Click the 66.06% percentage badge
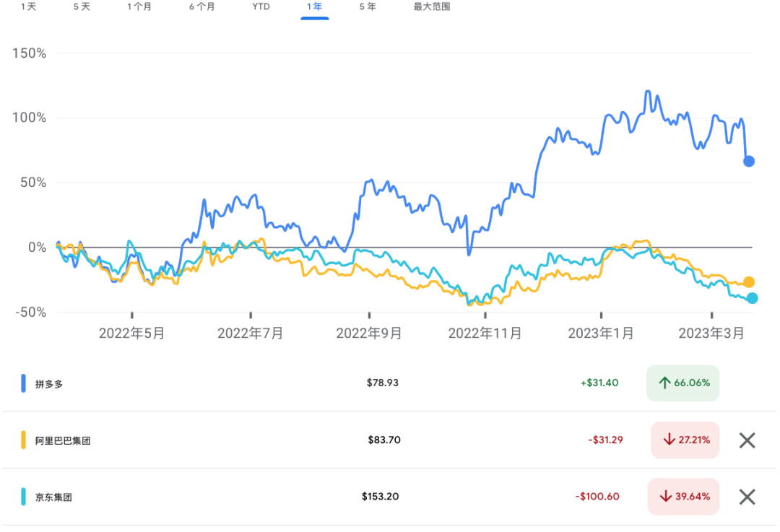Image resolution: width=780 pixels, height=532 pixels. click(682, 383)
